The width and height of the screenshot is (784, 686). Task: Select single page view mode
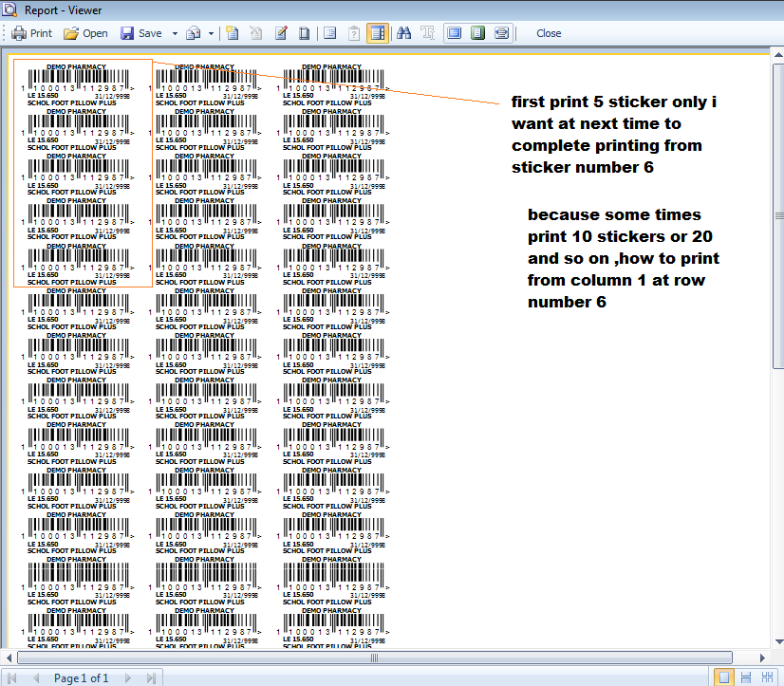point(723,678)
